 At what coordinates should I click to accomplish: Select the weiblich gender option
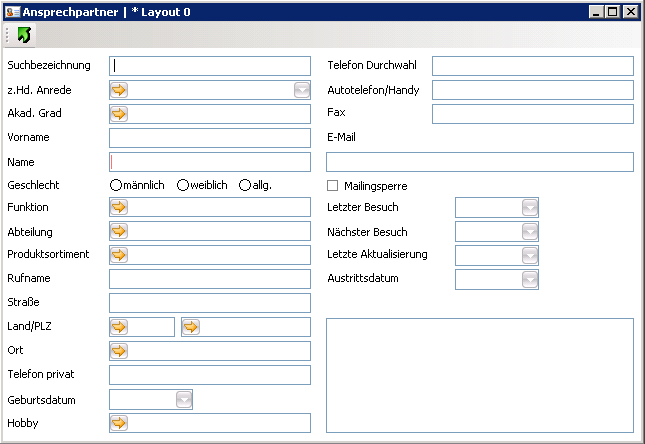(183, 185)
